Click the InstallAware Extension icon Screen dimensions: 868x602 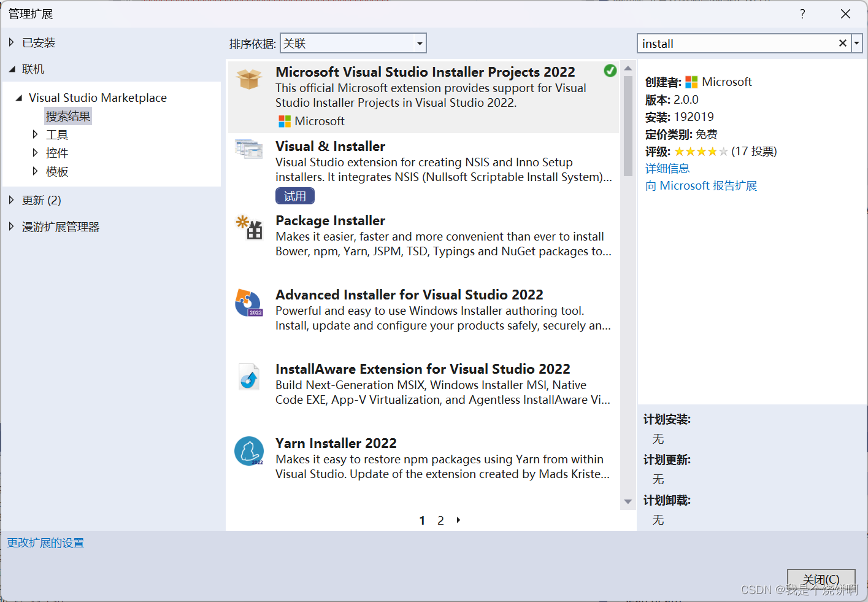(x=249, y=377)
